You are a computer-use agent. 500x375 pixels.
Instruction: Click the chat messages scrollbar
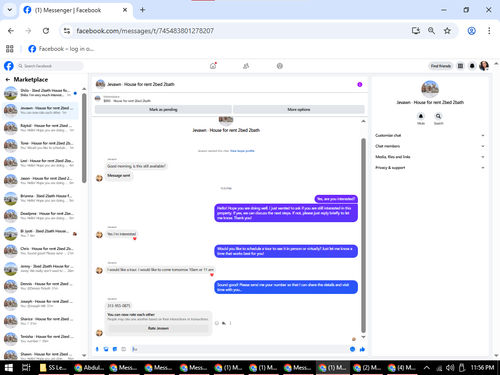pyautogui.click(x=363, y=235)
